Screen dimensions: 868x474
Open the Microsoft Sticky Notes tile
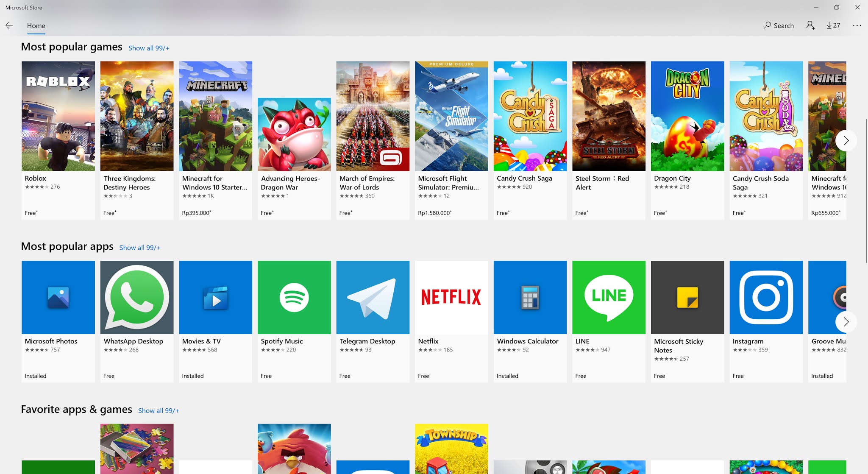(687, 297)
